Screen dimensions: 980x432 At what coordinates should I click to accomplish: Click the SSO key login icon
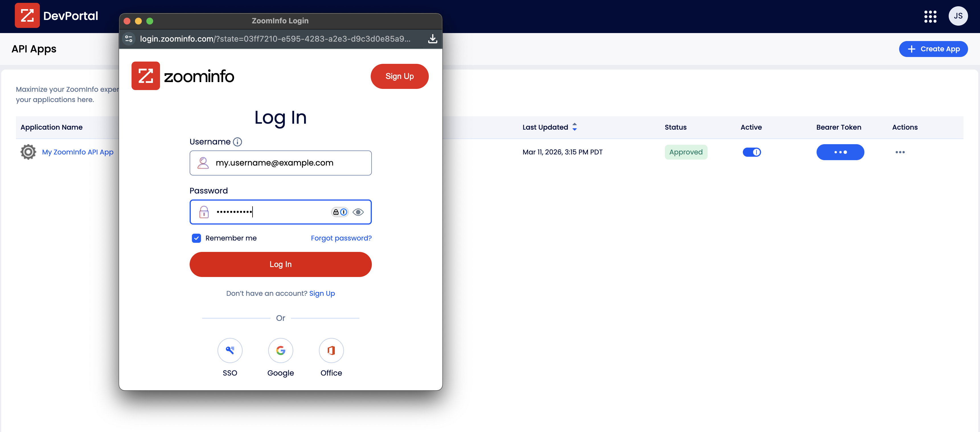point(230,350)
